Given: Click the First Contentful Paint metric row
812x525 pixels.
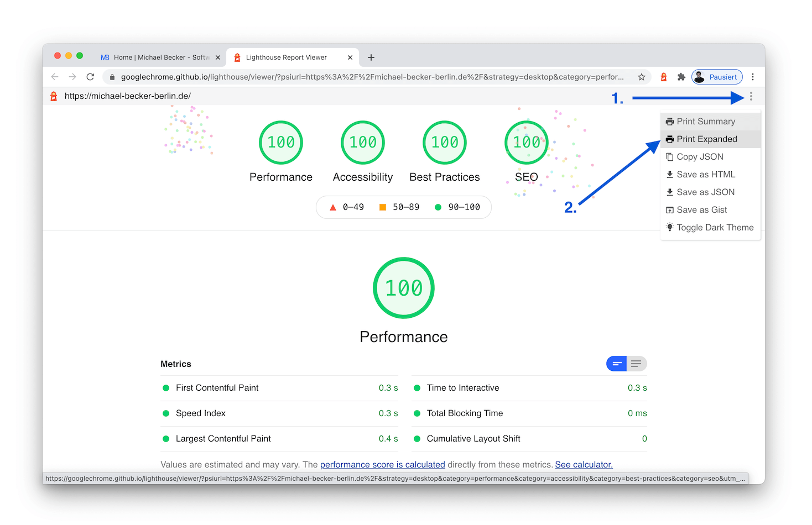Looking at the screenshot, I should (x=279, y=388).
